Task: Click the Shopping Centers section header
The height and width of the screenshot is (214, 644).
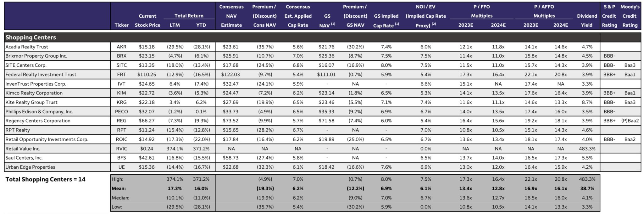Action: coord(31,37)
